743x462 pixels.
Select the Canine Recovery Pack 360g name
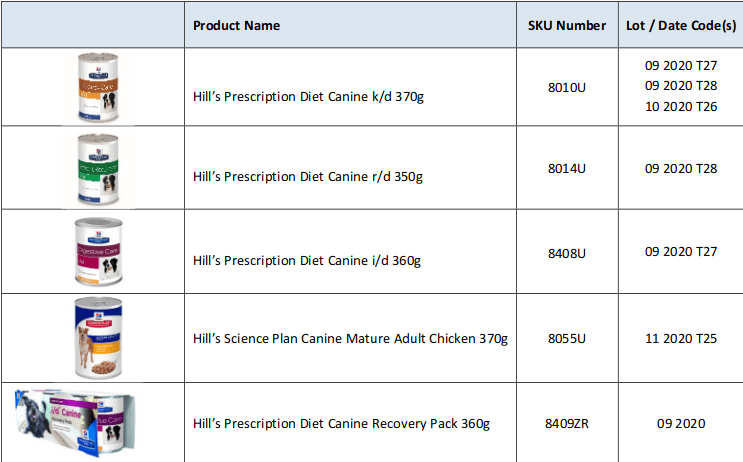point(341,423)
